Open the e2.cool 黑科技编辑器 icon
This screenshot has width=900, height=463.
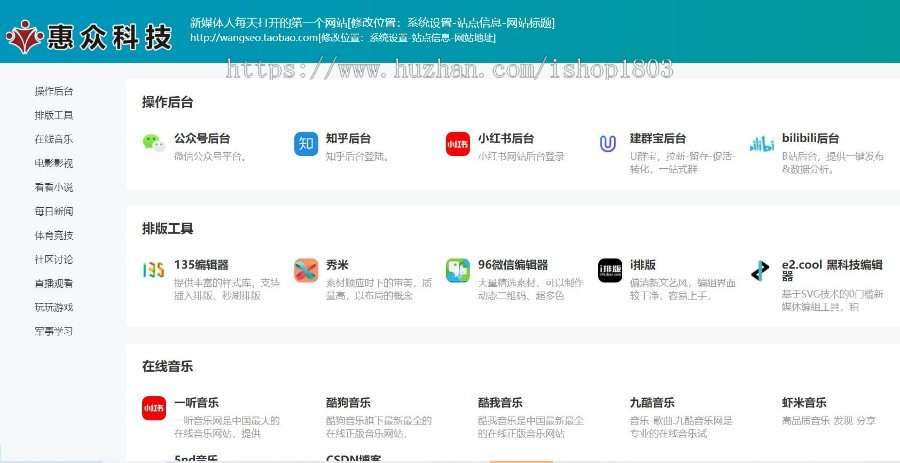[x=761, y=270]
